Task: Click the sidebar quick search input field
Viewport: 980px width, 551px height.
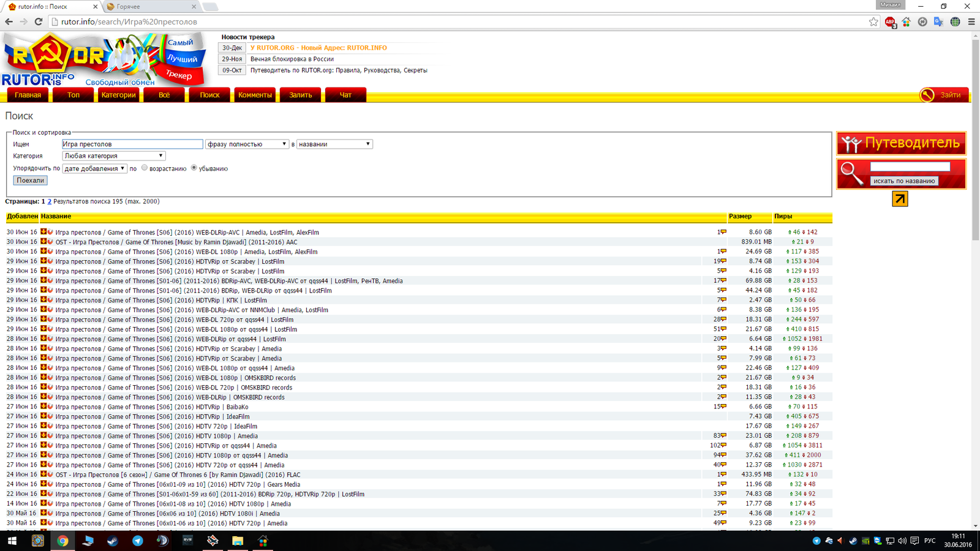Action: tap(910, 167)
